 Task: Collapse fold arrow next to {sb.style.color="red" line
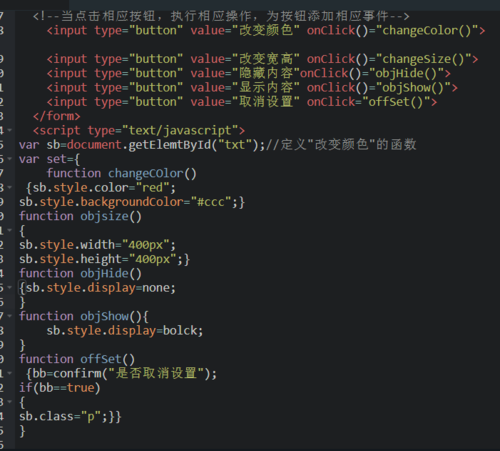[9, 188]
